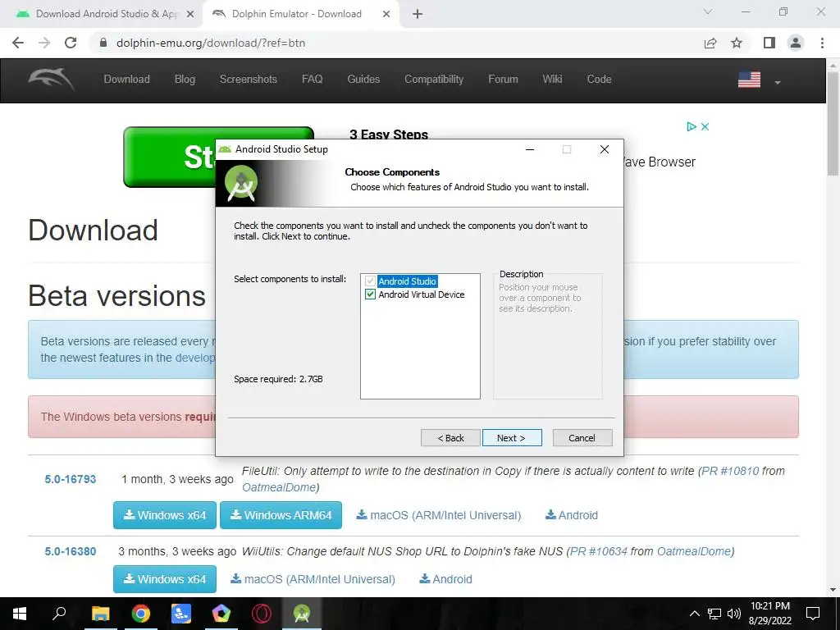This screenshot has width=840, height=630.
Task: Download Android build of 5.0-16793
Action: coord(572,515)
